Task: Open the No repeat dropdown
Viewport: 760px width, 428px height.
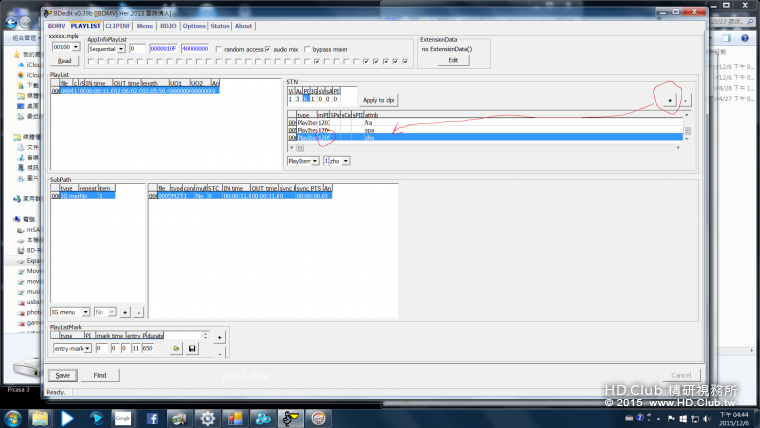Action: [111, 312]
